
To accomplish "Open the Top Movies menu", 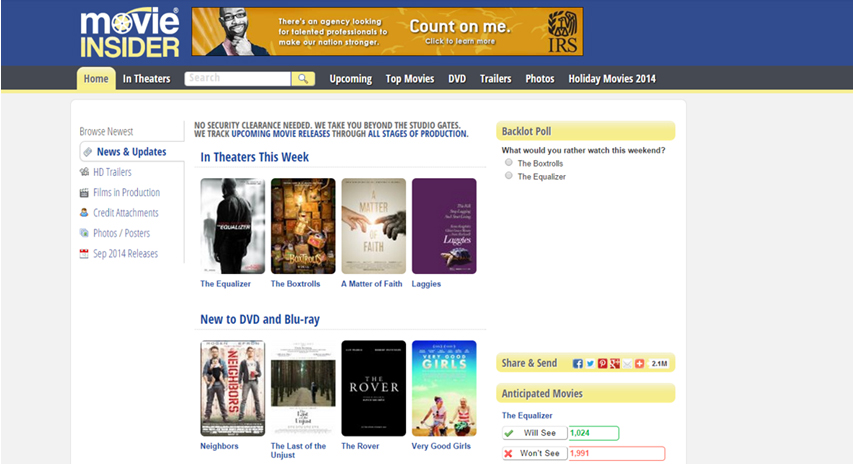I will (410, 79).
